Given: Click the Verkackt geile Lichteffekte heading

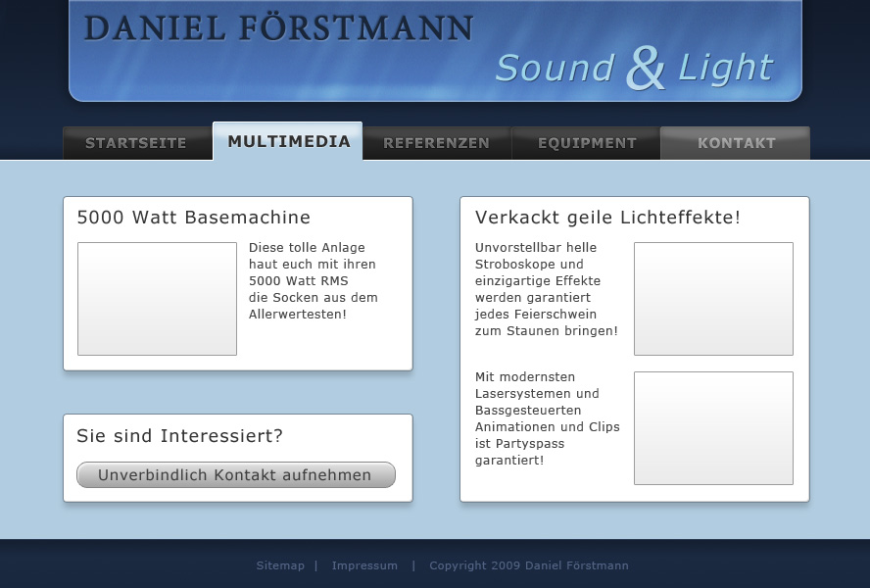Looking at the screenshot, I should pyautogui.click(x=607, y=218).
